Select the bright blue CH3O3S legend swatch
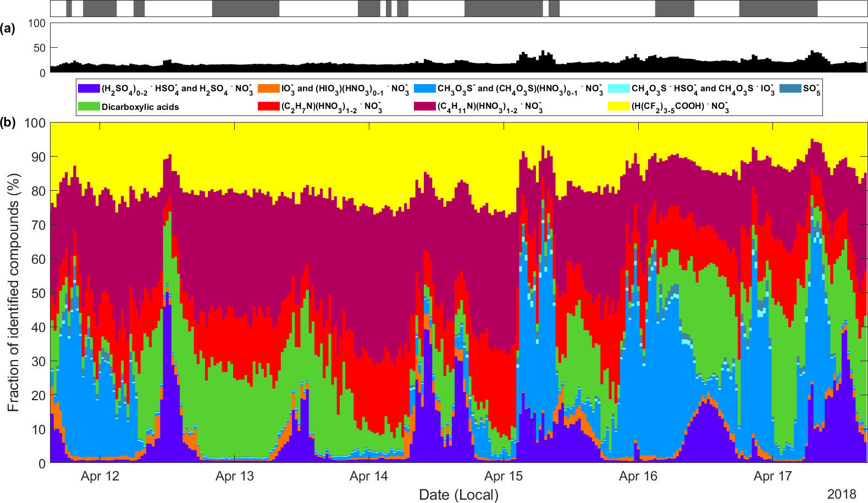This screenshot has height=503, width=868. (424, 89)
